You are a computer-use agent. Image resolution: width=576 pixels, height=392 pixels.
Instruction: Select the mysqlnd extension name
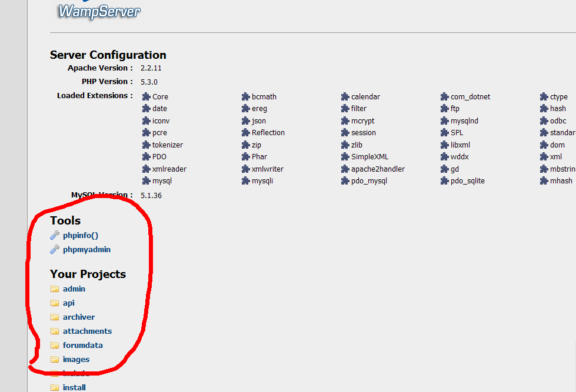click(x=464, y=121)
